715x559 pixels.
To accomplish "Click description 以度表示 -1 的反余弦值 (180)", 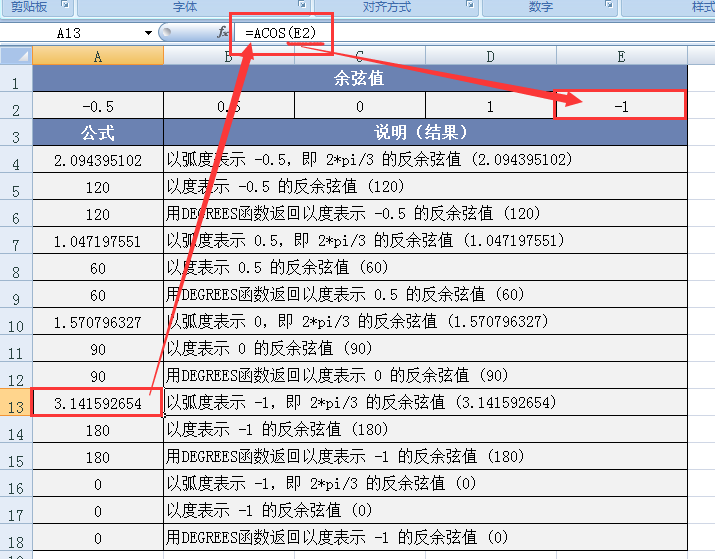I will [425, 429].
